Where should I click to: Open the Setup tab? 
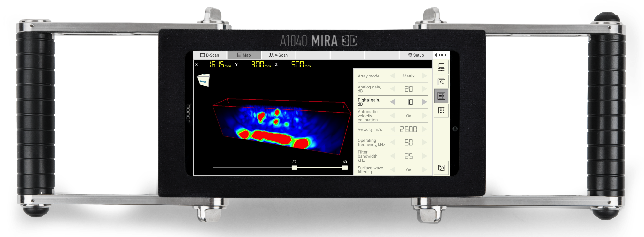pos(416,55)
